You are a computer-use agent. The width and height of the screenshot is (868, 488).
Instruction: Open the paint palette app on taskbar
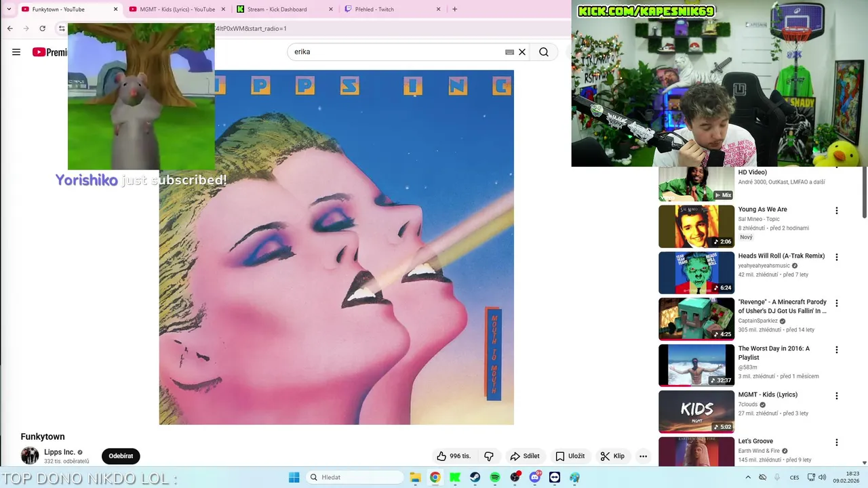click(x=575, y=477)
